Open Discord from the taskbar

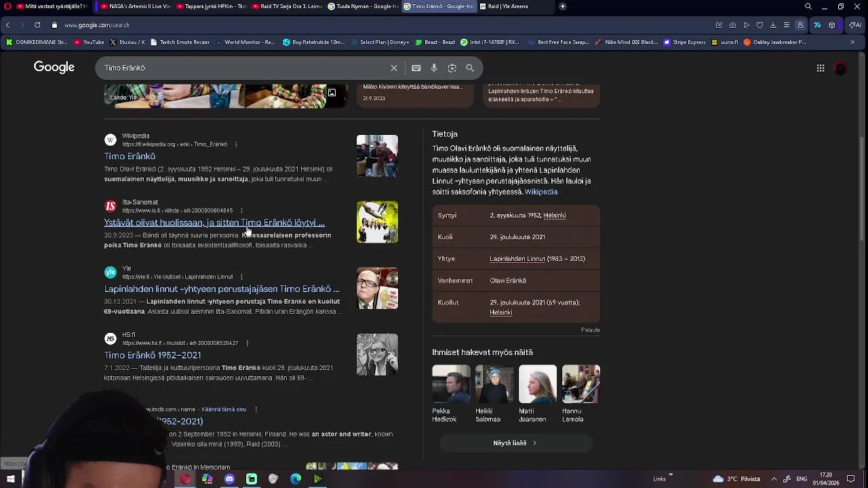(229, 479)
